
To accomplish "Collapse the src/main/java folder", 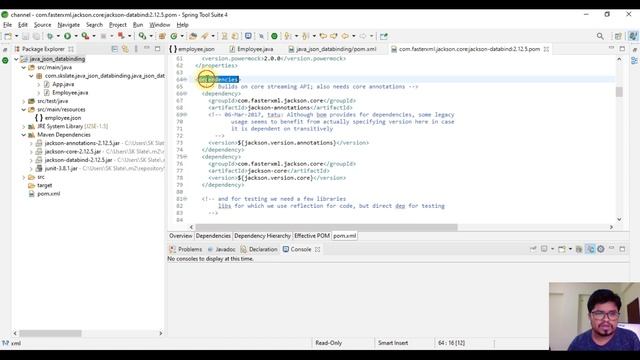I will [x=24, y=67].
